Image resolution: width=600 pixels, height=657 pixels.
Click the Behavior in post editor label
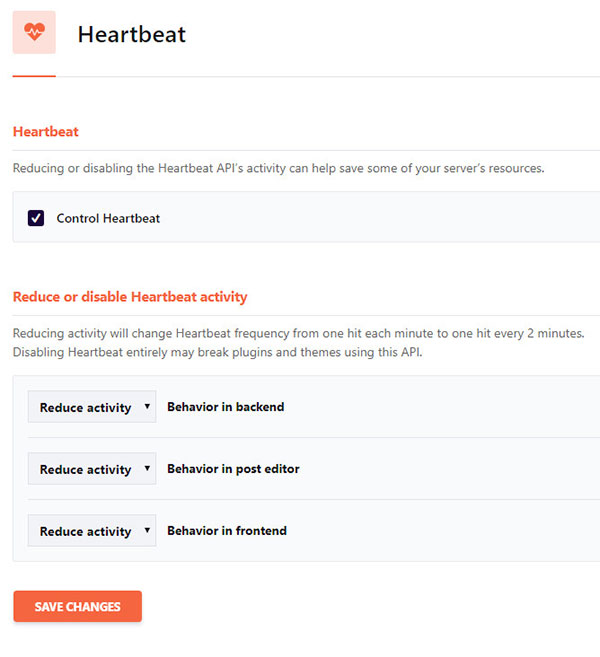233,469
